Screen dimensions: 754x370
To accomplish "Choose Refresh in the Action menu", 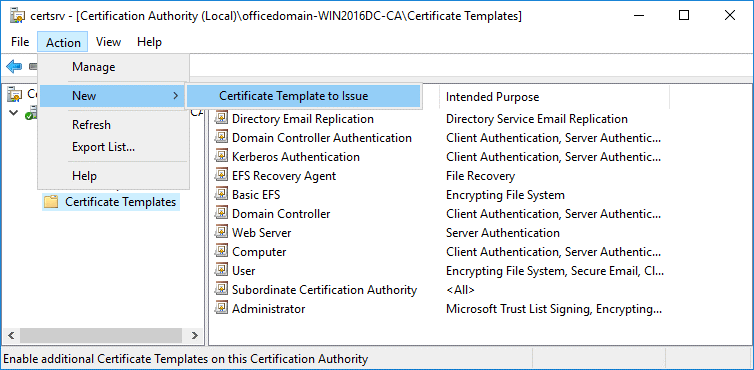I will 112,125.
